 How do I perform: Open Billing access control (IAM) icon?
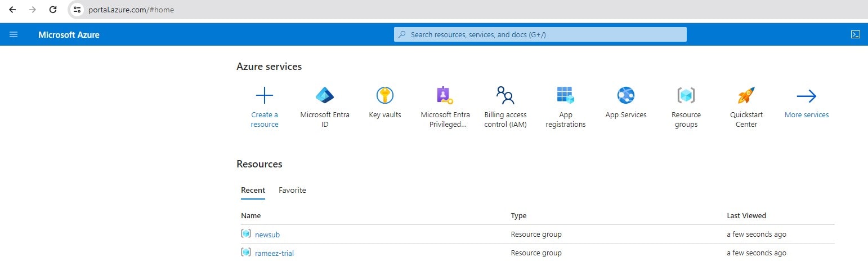tap(505, 95)
